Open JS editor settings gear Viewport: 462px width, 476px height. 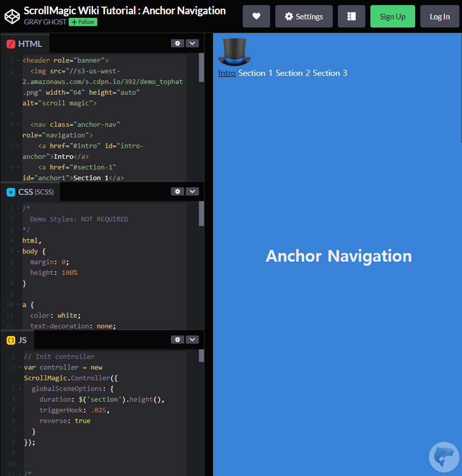tap(178, 340)
